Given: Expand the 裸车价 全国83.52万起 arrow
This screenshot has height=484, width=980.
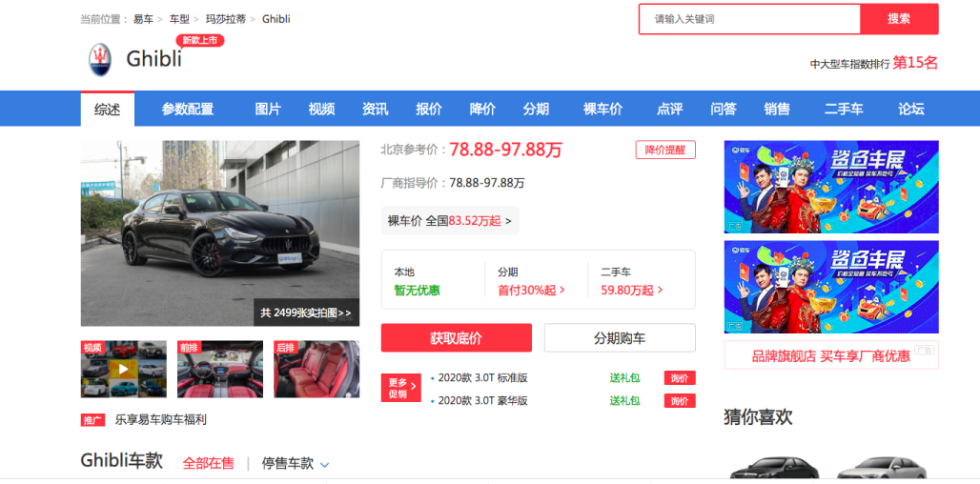Looking at the screenshot, I should pos(508,220).
